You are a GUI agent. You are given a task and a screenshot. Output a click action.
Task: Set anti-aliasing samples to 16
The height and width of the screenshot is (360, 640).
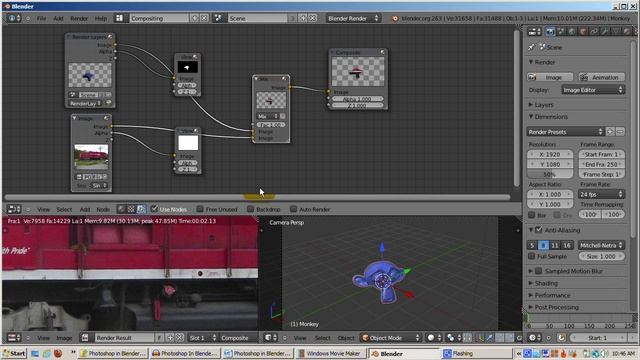567,245
